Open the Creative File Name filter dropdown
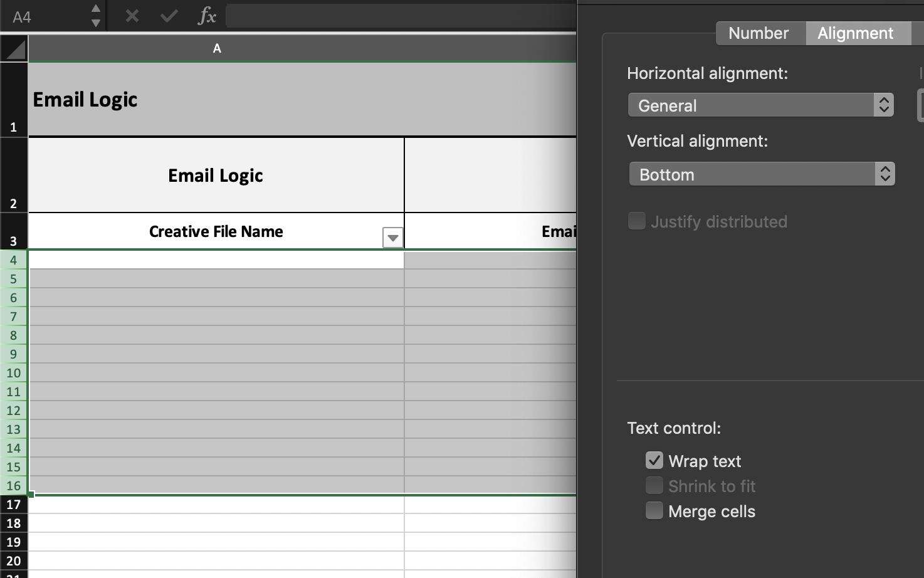924x578 pixels. [392, 238]
